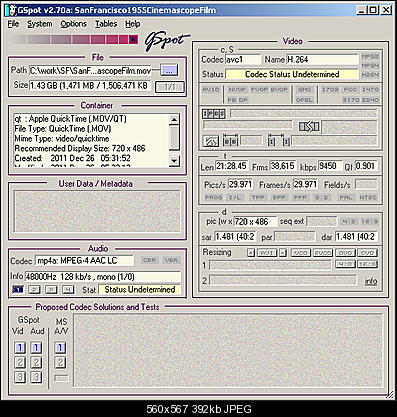Open the Tables menu
The height and width of the screenshot is (417, 397).
(x=106, y=24)
